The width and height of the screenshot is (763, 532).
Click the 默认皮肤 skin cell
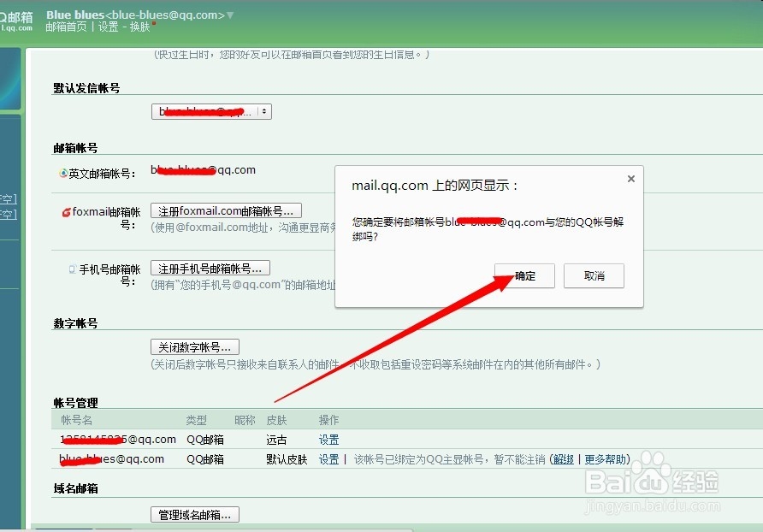coord(287,459)
